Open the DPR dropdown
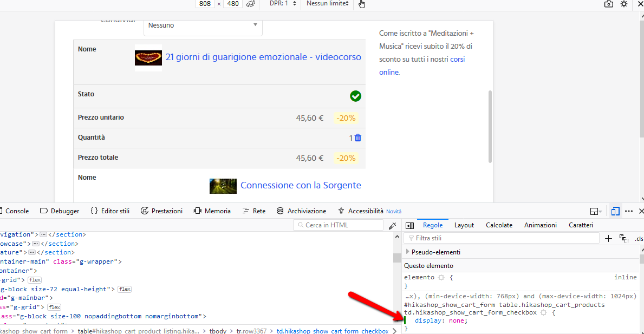 [283, 4]
